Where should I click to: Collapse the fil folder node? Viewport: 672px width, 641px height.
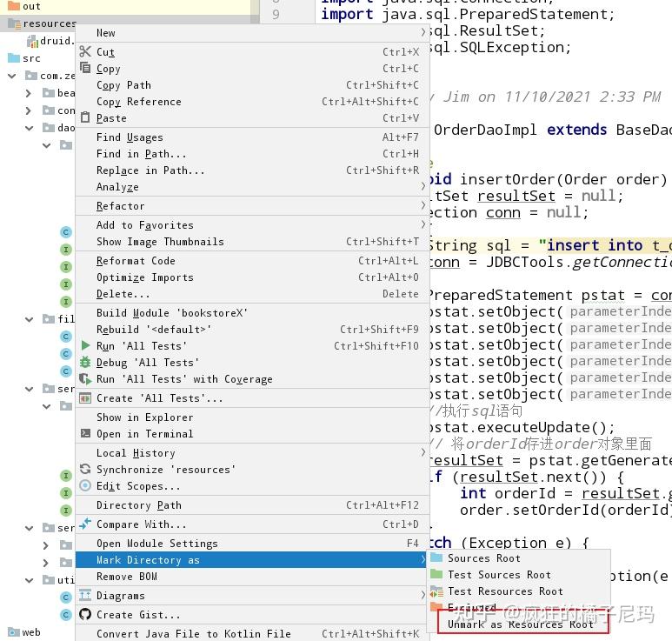tap(30, 319)
